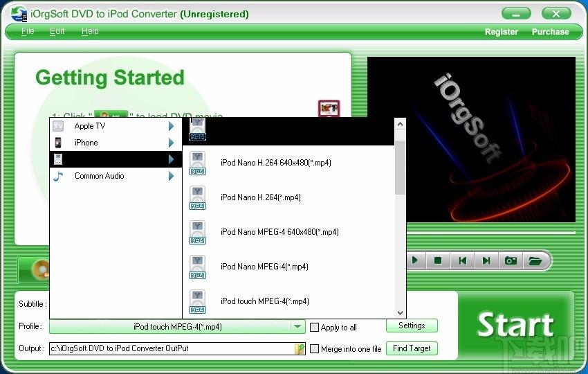Open the Settings button
The image size is (588, 374).
[412, 326]
